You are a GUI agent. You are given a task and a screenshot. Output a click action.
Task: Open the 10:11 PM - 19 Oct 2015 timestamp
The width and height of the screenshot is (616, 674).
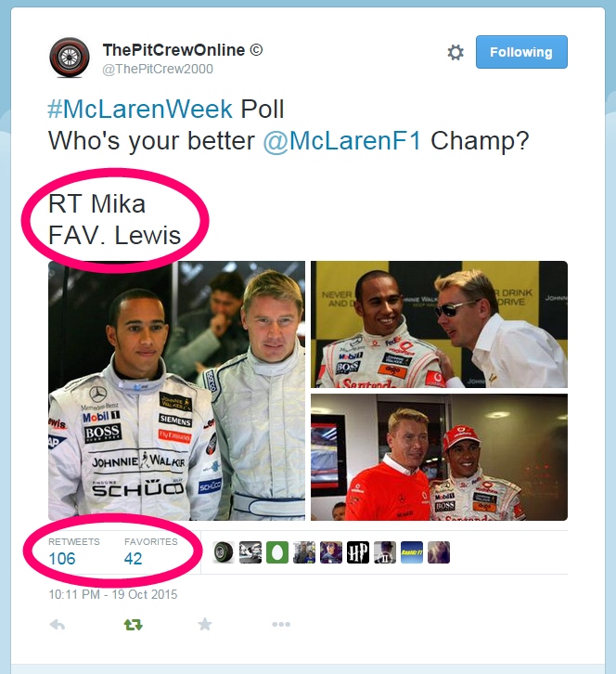click(x=113, y=594)
